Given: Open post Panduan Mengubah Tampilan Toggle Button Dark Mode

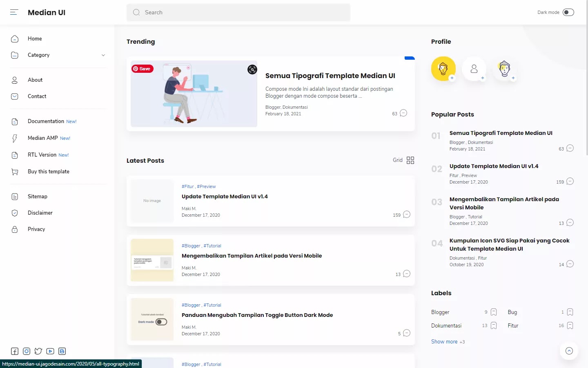Looking at the screenshot, I should pyautogui.click(x=257, y=315).
